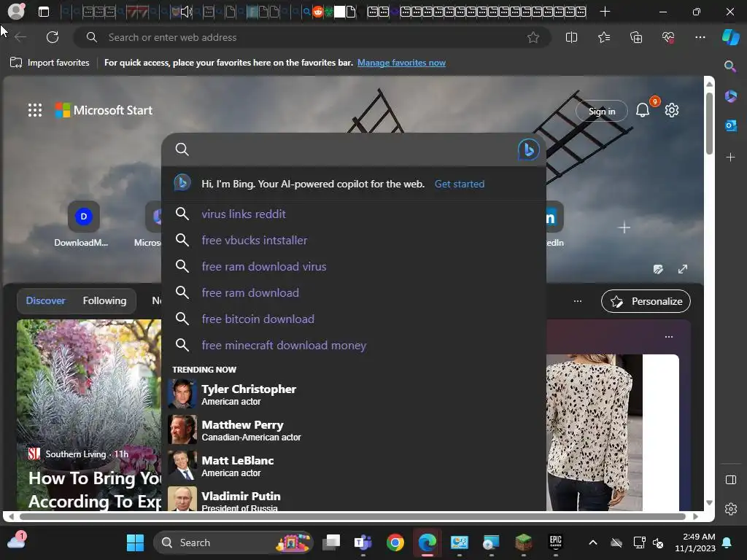
Task: Click the horizontal page scrollbar
Action: pos(352,517)
